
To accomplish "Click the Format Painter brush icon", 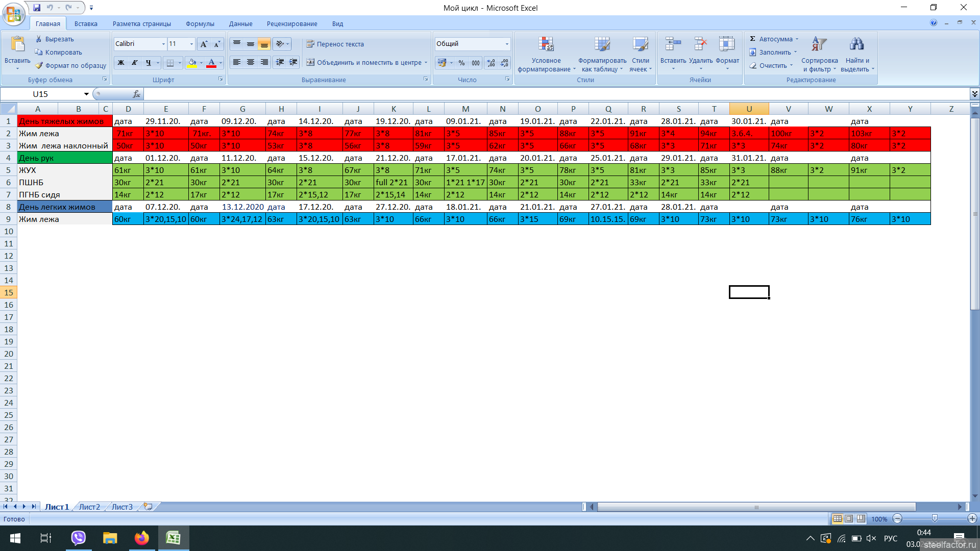I will click(39, 66).
